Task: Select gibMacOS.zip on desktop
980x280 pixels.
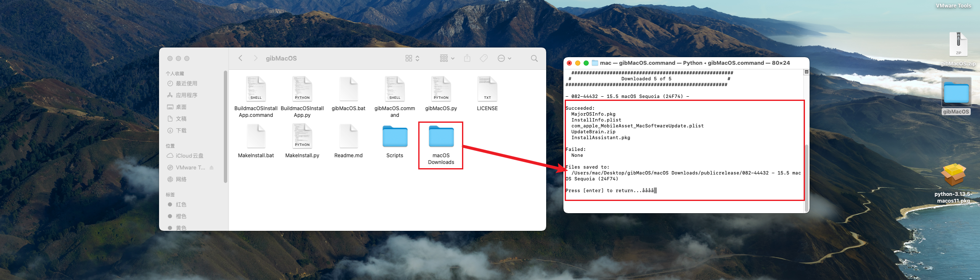Action: pyautogui.click(x=958, y=45)
